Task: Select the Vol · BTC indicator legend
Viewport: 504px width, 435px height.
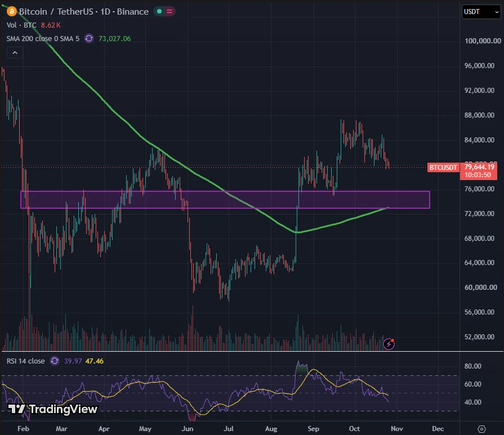Action: point(21,25)
